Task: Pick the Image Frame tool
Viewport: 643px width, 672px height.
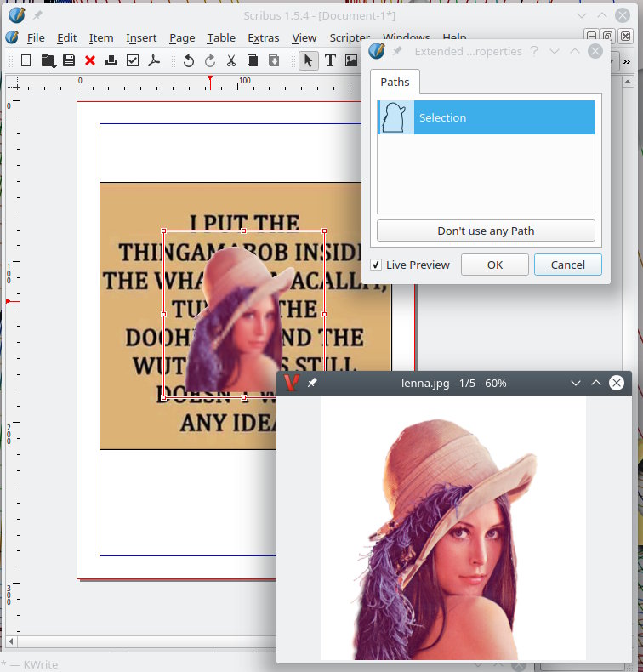Action: pyautogui.click(x=350, y=60)
